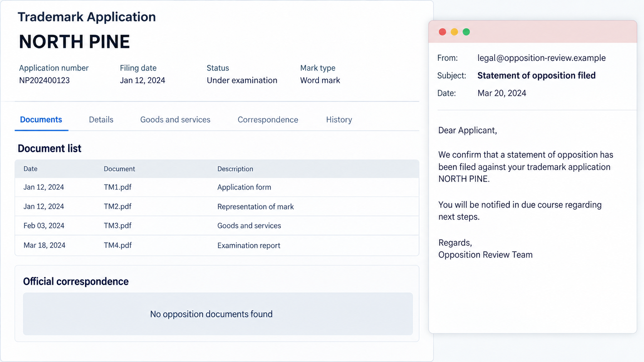Open the TM4.pdf document

[x=117, y=245]
